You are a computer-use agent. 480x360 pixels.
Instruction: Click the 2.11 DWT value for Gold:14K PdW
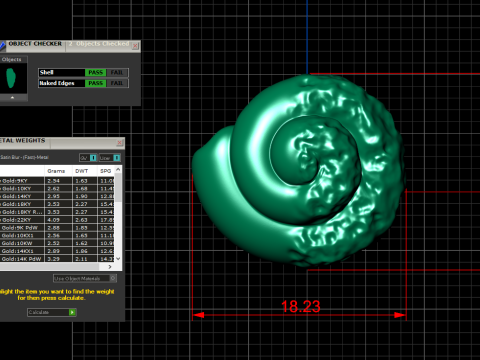tap(81, 259)
